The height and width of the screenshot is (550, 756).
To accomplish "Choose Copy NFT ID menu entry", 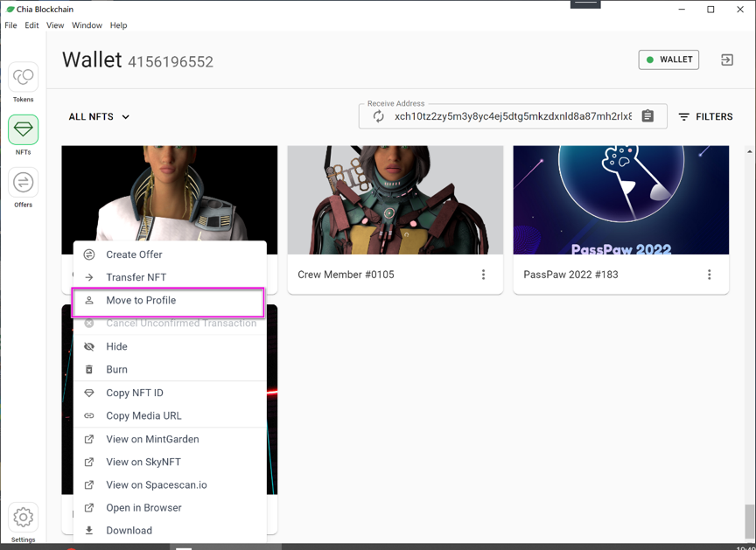I will pos(170,393).
